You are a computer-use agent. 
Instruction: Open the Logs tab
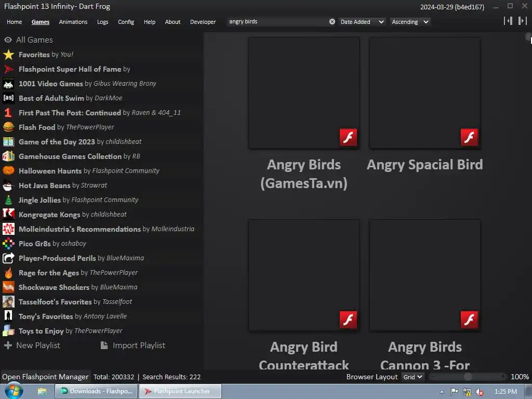pyautogui.click(x=102, y=22)
